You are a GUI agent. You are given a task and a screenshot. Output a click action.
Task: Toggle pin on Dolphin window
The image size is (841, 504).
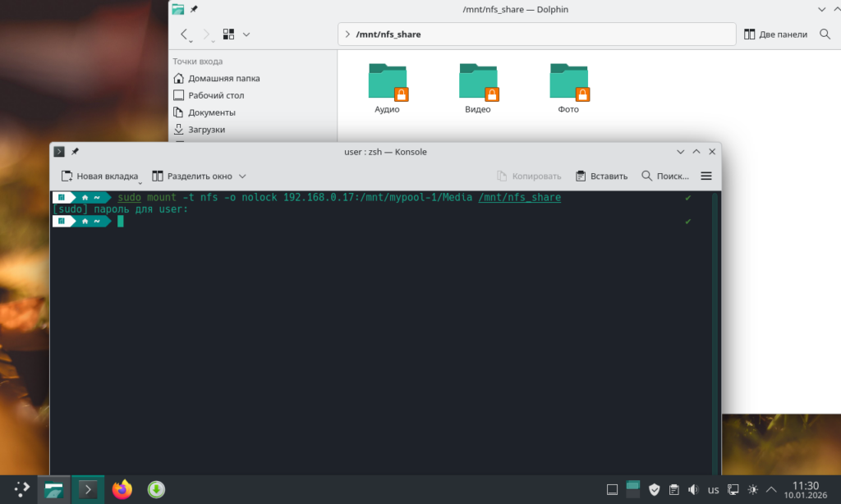[x=194, y=9]
